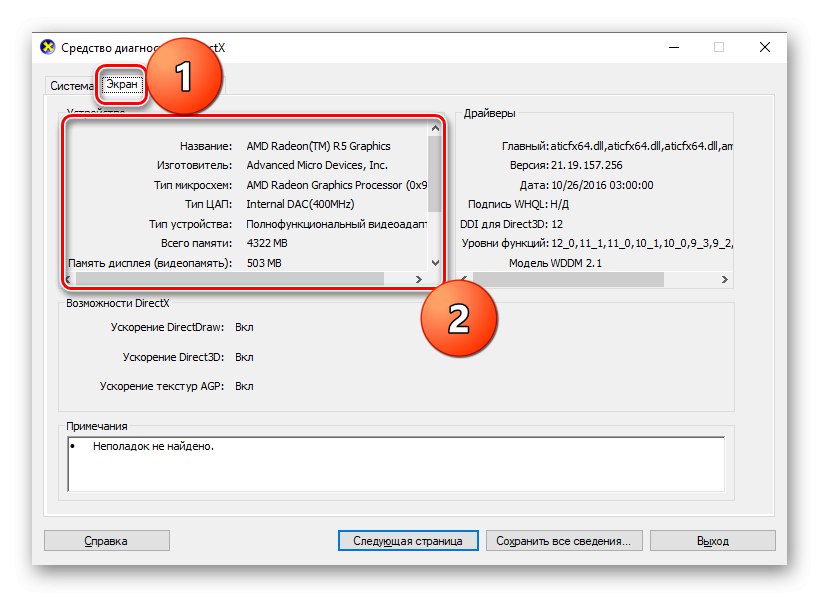Click the right scroll arrow under device information
Screen dimensions: 819x597
click(418, 278)
